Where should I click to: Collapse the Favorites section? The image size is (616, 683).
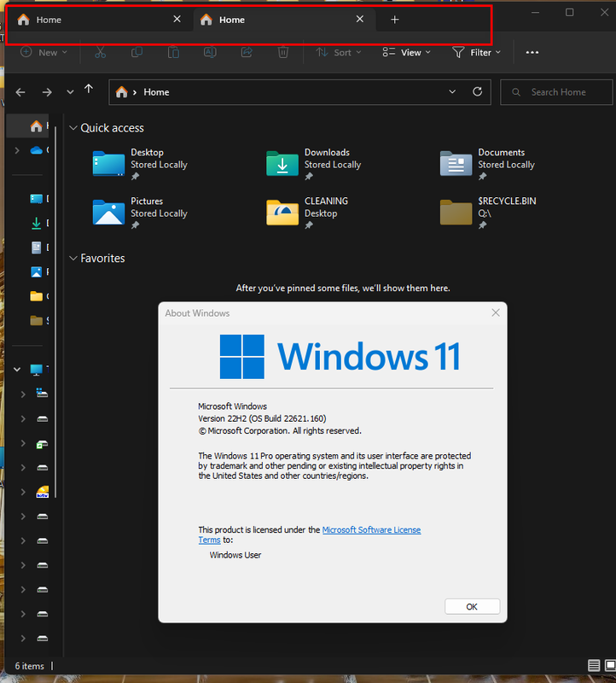(73, 258)
